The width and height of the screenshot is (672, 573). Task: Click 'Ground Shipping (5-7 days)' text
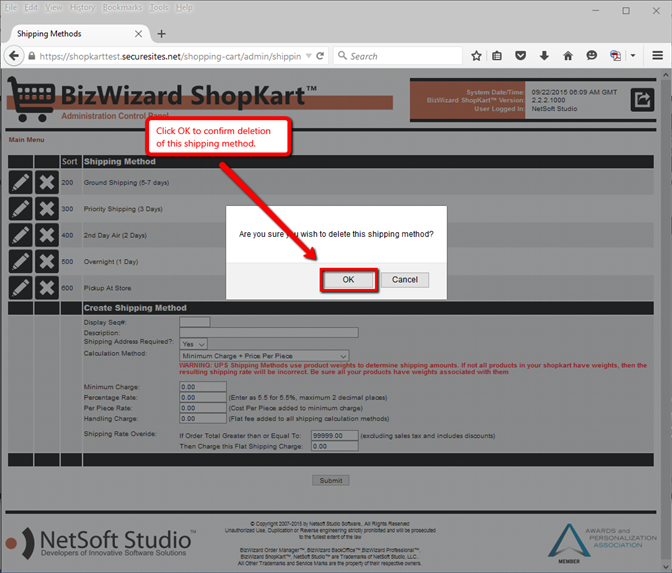click(x=126, y=183)
